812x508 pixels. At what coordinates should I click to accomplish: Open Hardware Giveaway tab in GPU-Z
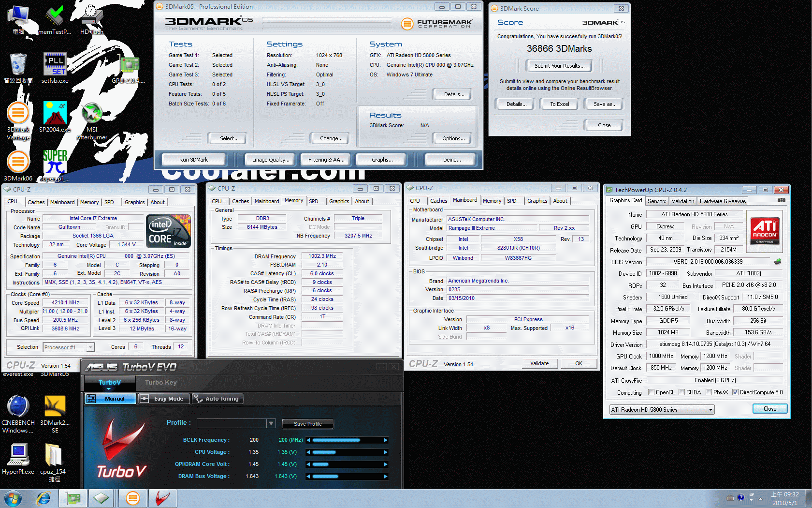point(723,201)
